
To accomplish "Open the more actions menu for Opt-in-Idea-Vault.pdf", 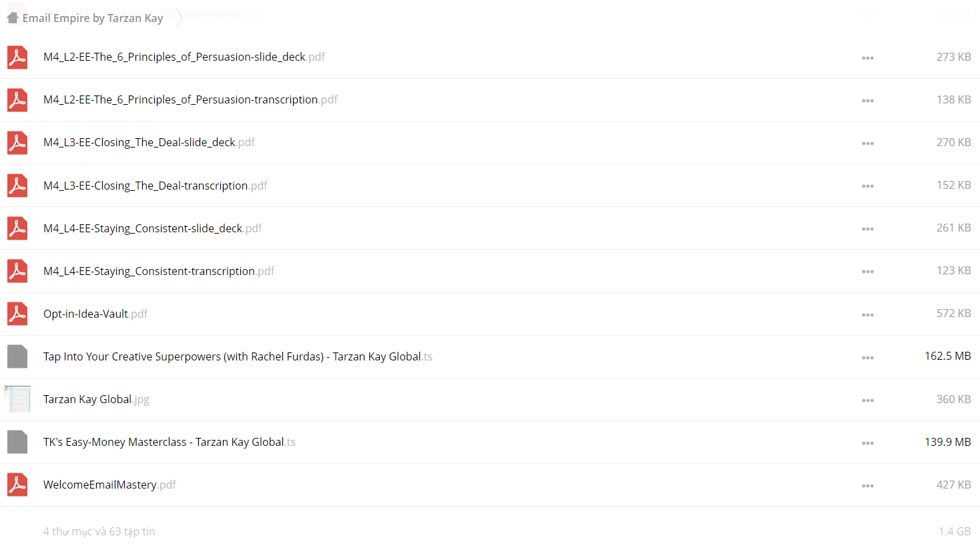I will (x=867, y=314).
